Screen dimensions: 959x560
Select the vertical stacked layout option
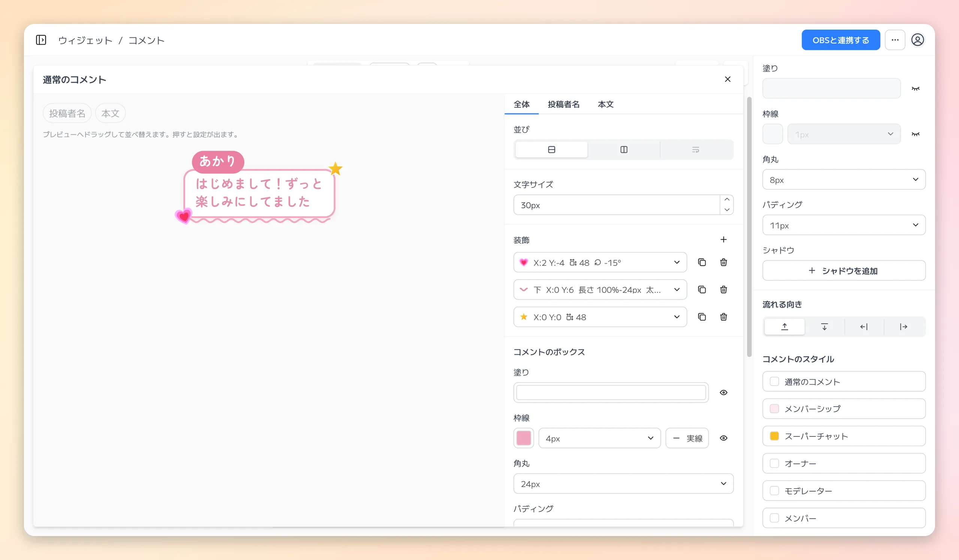point(551,149)
